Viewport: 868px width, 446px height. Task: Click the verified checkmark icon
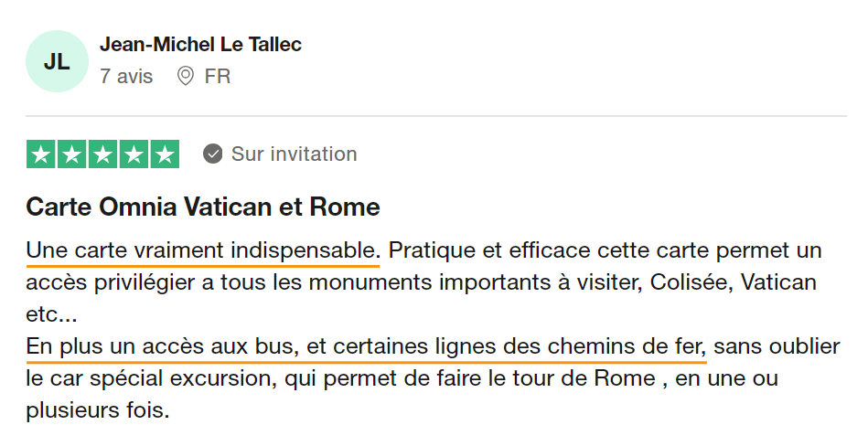pos(213,154)
